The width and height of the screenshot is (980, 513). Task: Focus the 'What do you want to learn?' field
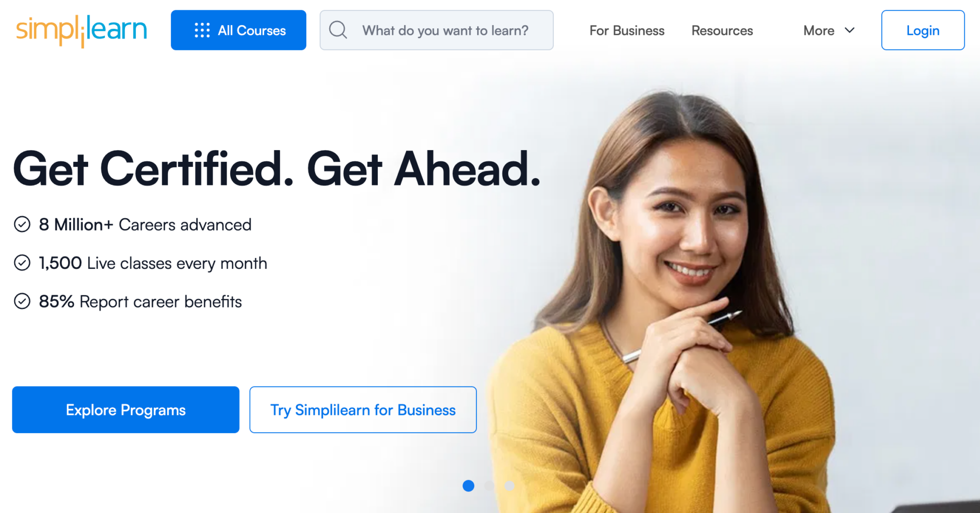coord(437,30)
